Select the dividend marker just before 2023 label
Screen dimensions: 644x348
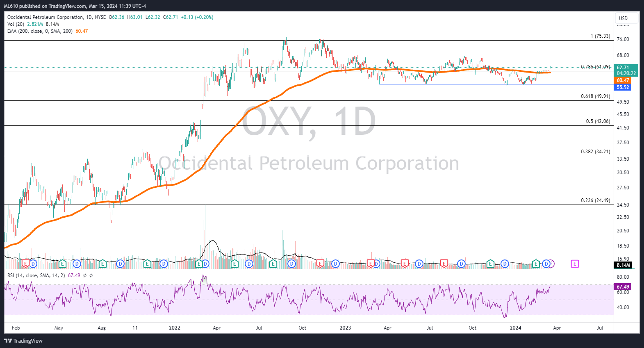coord(335,264)
